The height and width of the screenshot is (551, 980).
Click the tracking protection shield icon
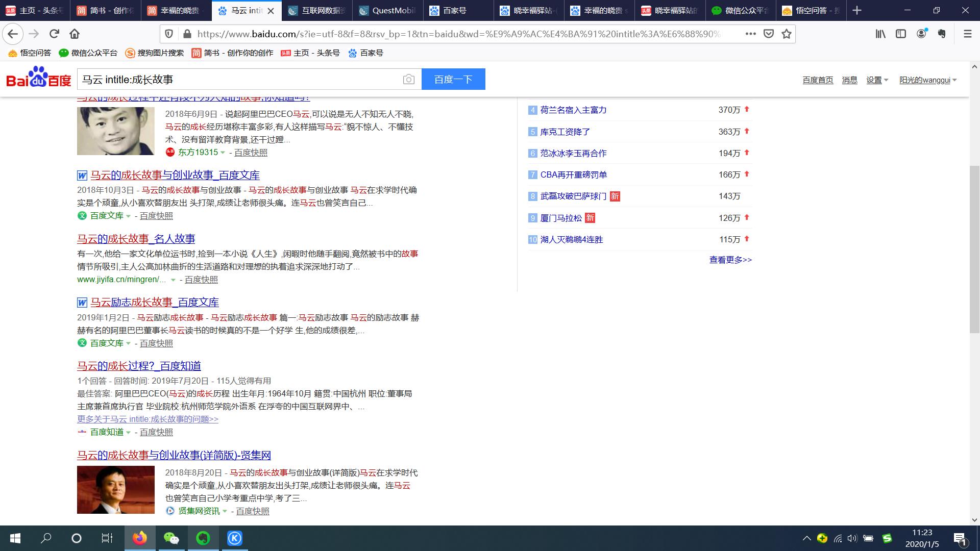(169, 34)
